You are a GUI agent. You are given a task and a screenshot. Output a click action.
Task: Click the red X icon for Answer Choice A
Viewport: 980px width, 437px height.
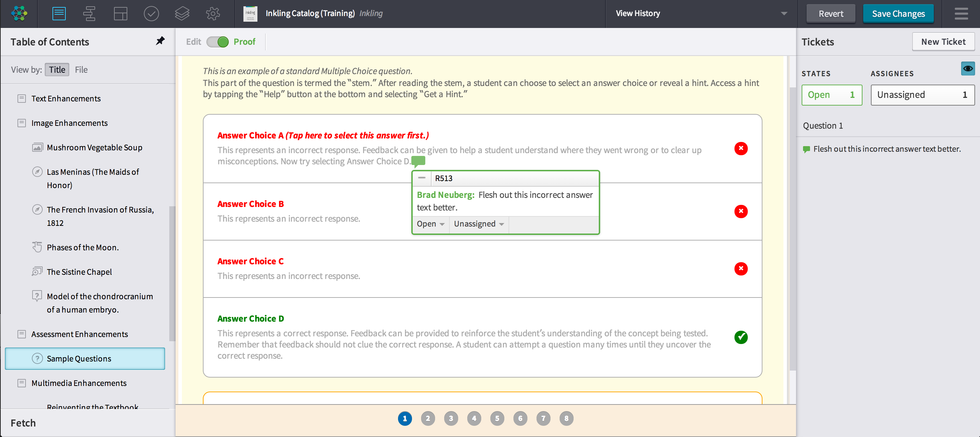(x=741, y=148)
